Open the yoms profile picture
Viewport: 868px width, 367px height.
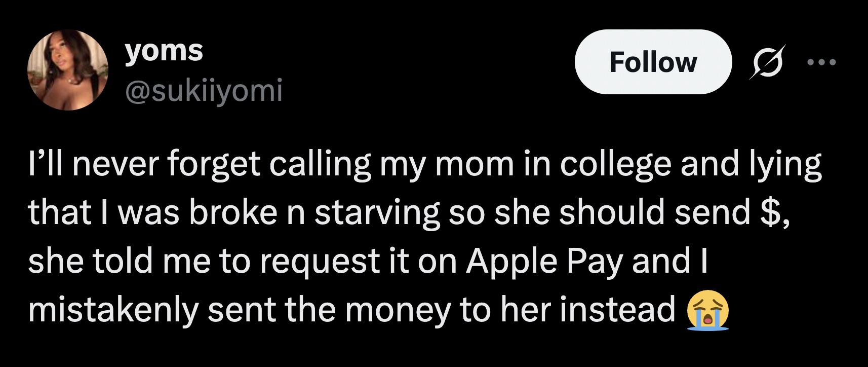tap(67, 69)
